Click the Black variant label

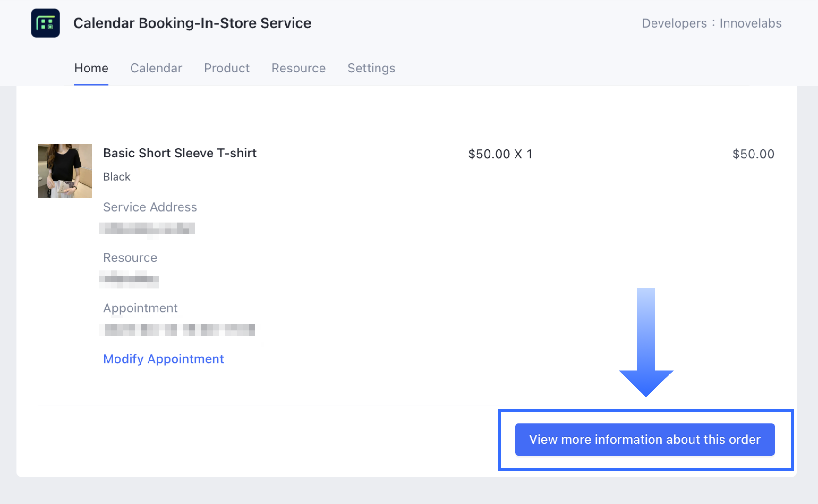[116, 177]
